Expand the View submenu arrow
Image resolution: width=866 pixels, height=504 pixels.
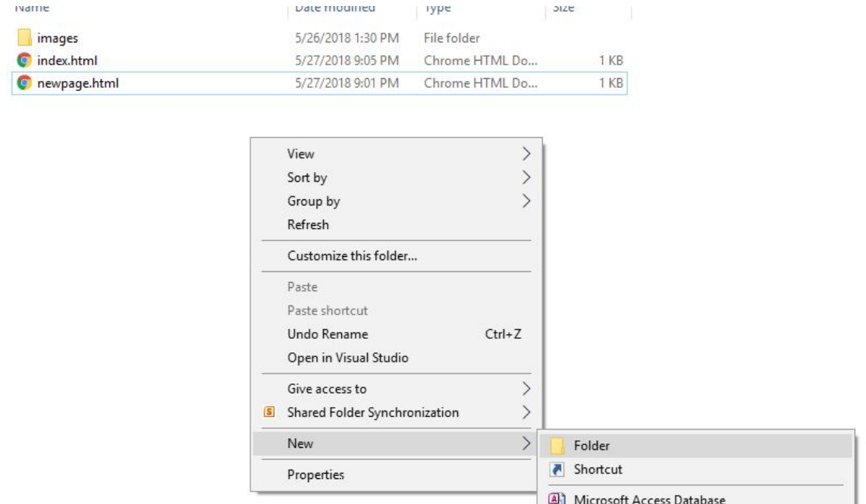tap(527, 154)
